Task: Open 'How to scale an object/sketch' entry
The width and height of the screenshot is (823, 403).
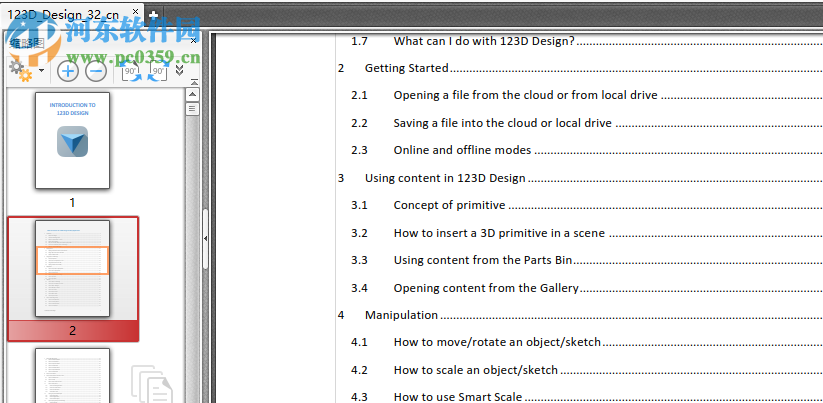Action: pyautogui.click(x=476, y=370)
